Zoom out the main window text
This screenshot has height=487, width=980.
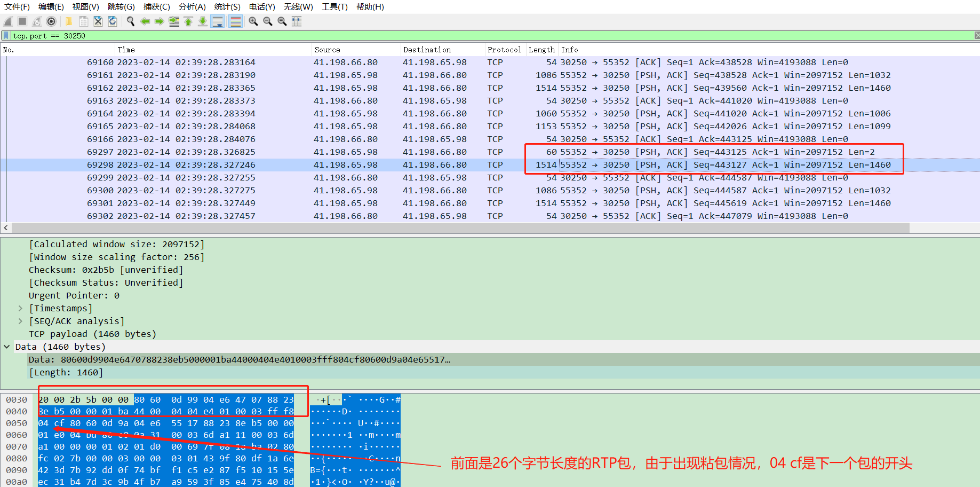click(268, 21)
